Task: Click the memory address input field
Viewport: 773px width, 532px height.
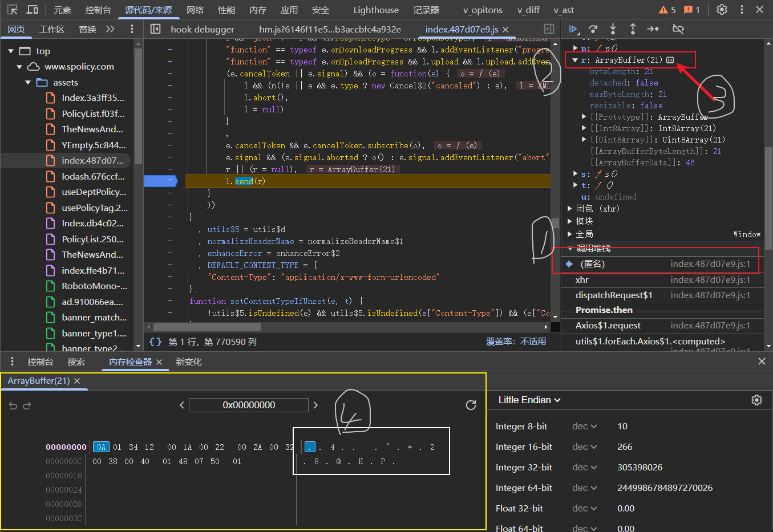Action: tap(249, 405)
